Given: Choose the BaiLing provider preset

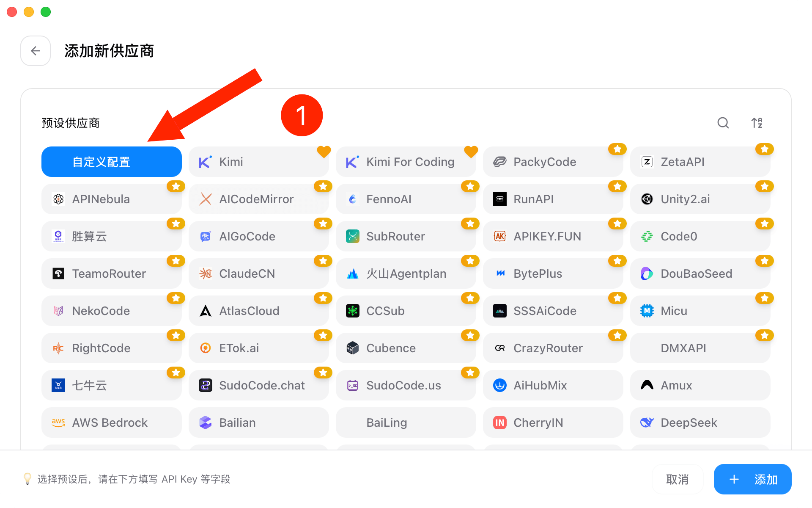Looking at the screenshot, I should [x=406, y=422].
